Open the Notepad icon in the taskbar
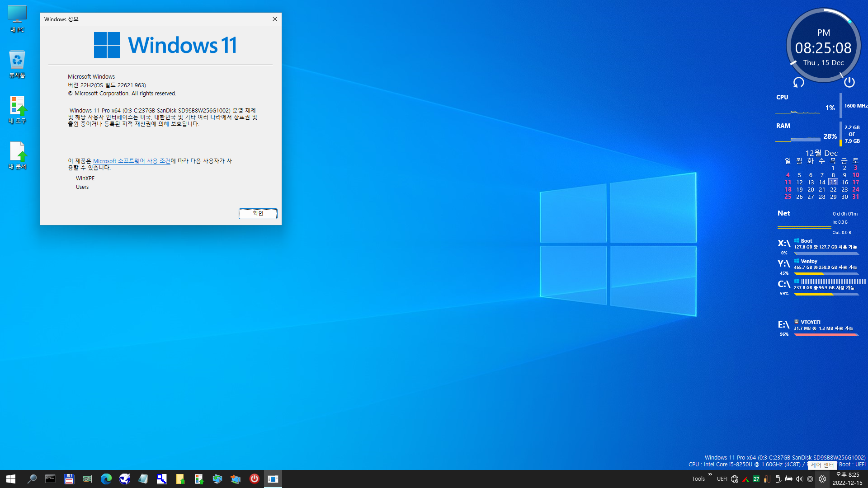Viewport: 868px width, 488px height. coord(143,479)
